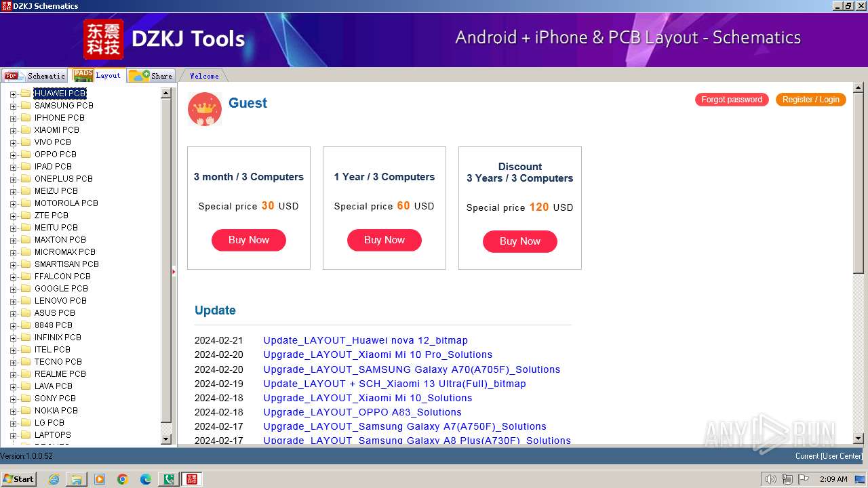This screenshot has width=868, height=488.
Task: Open Xiaomi 13 Ultra(Full) bitmap link
Action: (x=395, y=384)
